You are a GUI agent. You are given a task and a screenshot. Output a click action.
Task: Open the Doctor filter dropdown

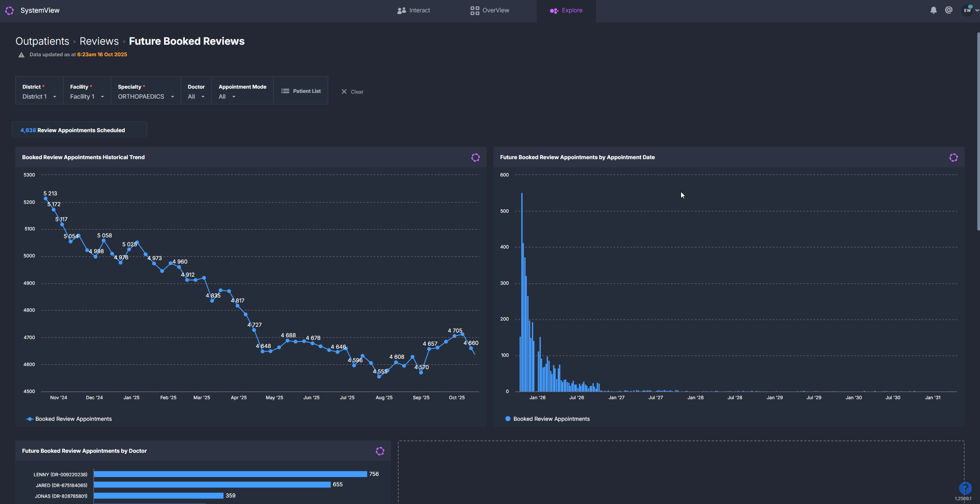(196, 97)
